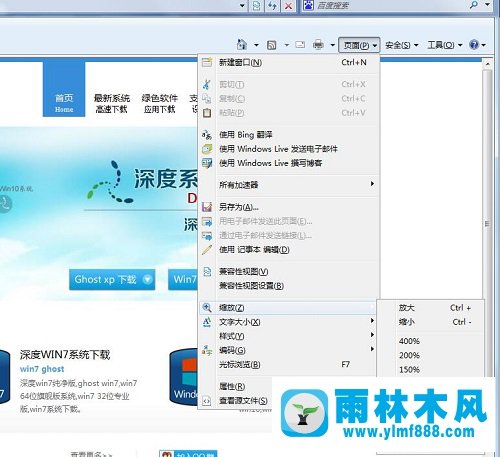Select 使用 Windows Live 发送电子邮件 item
Image resolution: width=500 pixels, height=457 pixels.
point(289,149)
